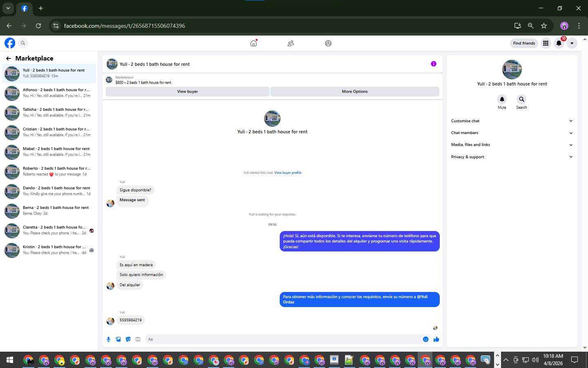Image resolution: width=588 pixels, height=368 pixels.
Task: Open the Roberto conversation
Action: (49, 171)
